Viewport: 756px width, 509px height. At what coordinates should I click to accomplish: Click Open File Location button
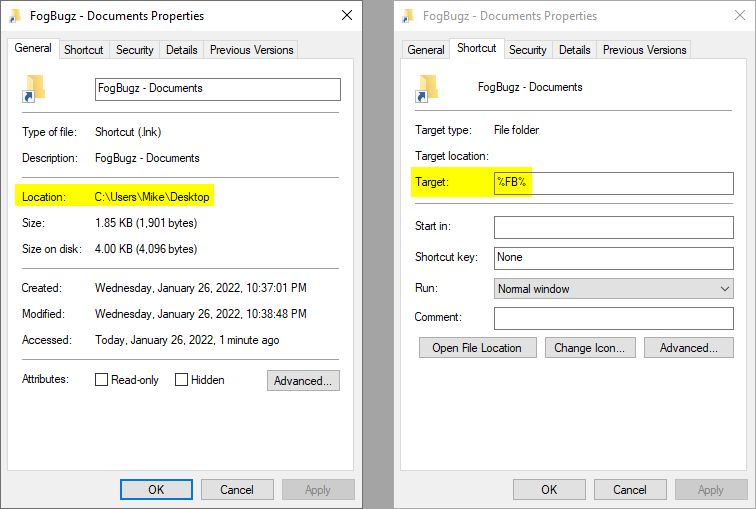click(477, 348)
